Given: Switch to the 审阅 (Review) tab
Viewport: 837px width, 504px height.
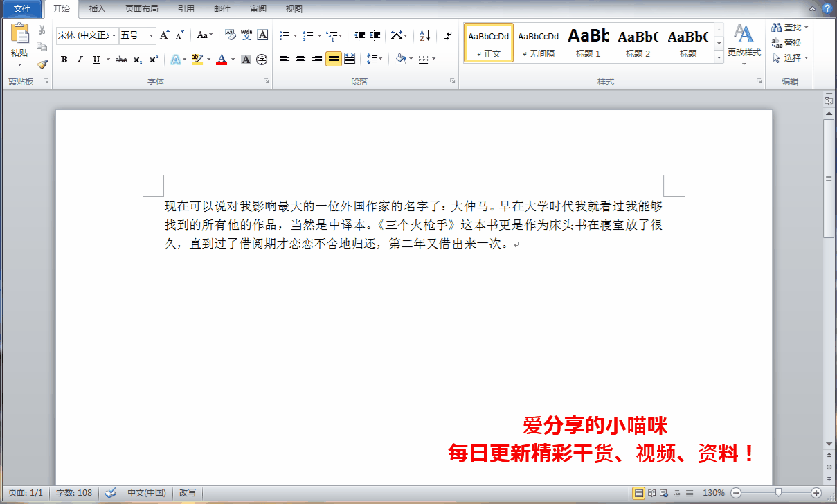Looking at the screenshot, I should (x=258, y=9).
